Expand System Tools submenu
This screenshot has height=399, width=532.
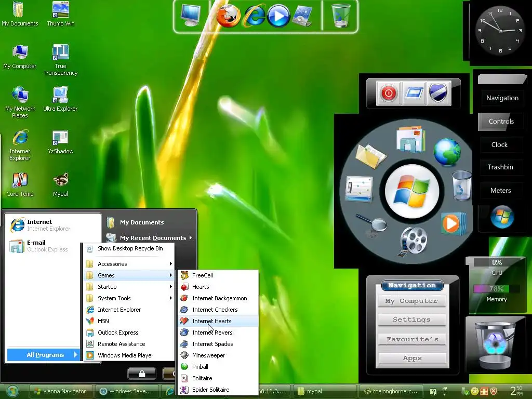pos(129,298)
